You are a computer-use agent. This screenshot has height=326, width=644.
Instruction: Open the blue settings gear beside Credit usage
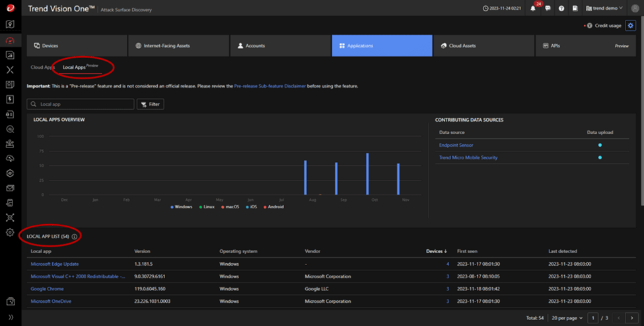(x=630, y=26)
